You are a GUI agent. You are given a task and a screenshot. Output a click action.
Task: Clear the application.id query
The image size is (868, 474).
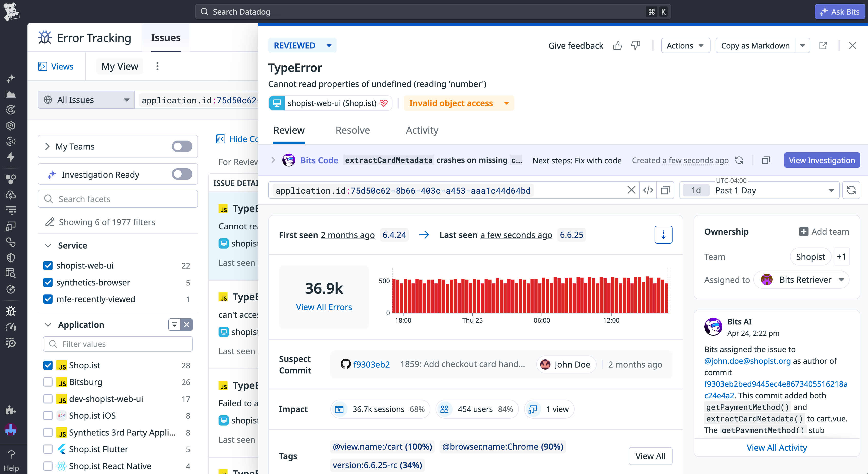632,190
